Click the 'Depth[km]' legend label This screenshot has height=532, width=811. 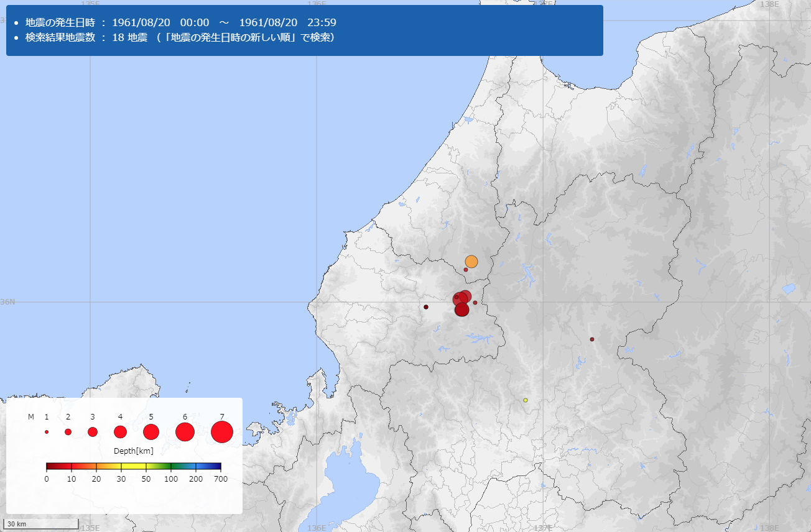click(x=134, y=451)
